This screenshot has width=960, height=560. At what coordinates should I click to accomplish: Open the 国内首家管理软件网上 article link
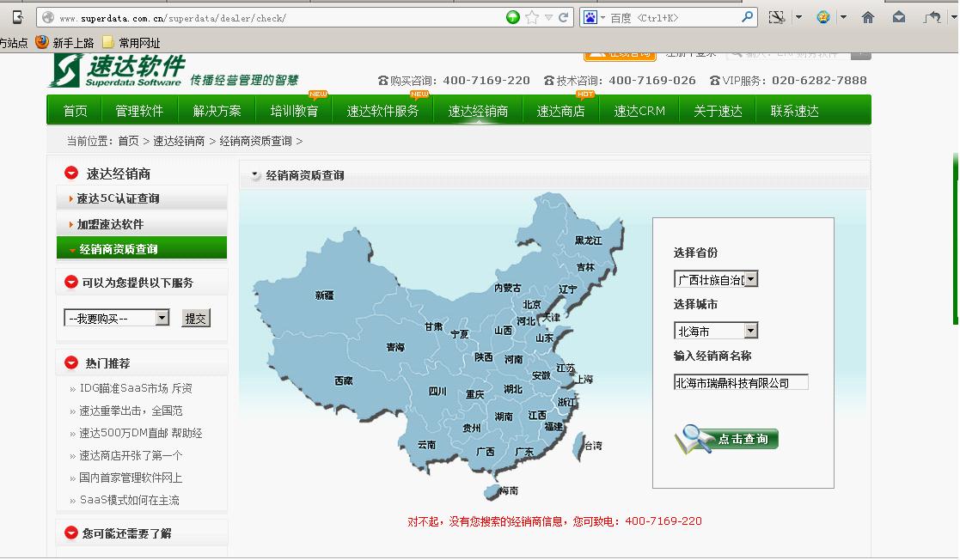point(131,478)
